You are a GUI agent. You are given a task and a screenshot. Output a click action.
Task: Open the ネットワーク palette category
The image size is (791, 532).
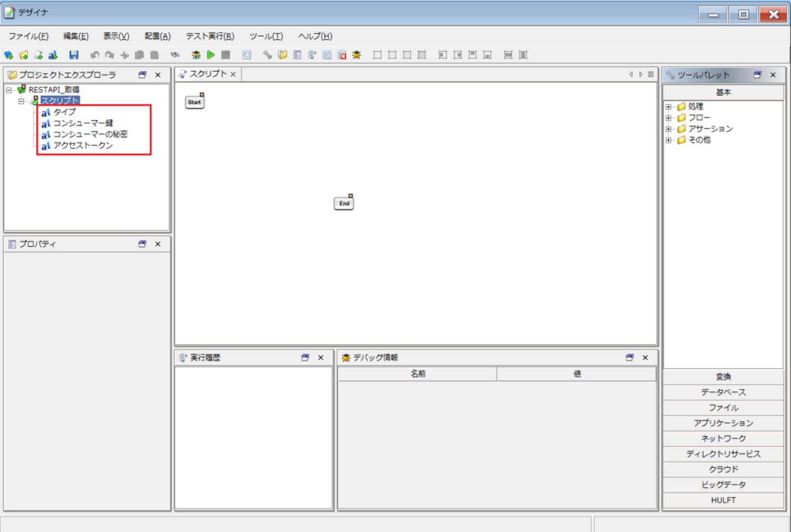tap(723, 438)
